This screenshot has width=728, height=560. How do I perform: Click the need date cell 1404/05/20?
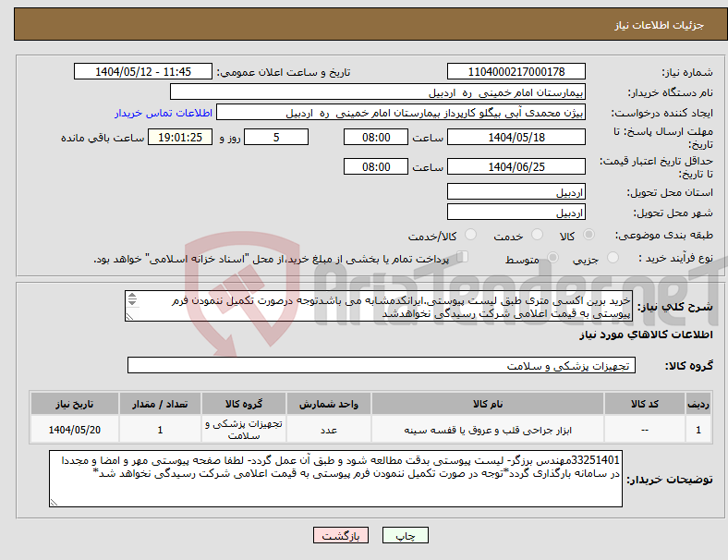point(75,430)
